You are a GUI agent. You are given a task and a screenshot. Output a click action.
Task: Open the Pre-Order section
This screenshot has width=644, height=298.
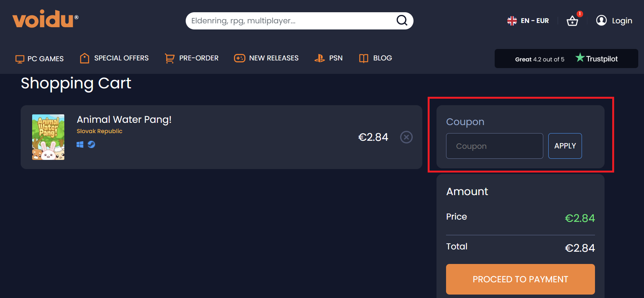pyautogui.click(x=191, y=58)
